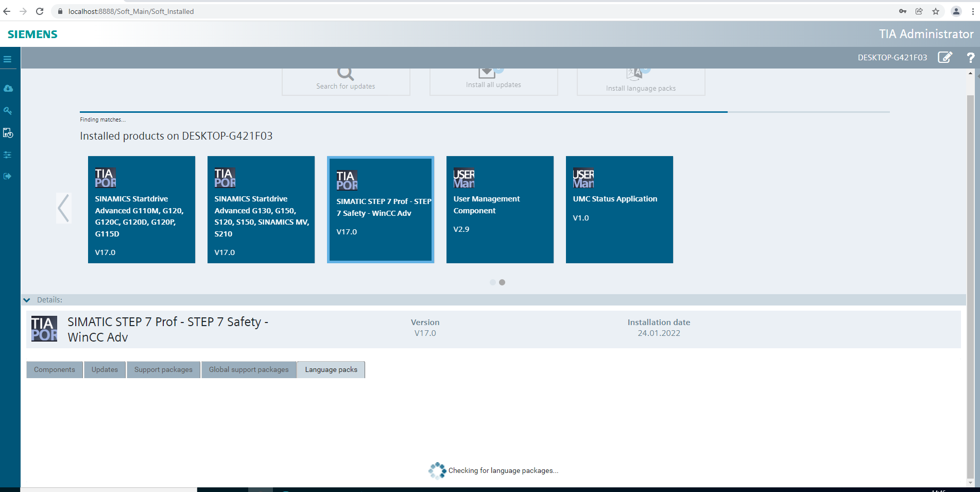980x492 pixels.
Task: Open the license key sidebar icon
Action: point(8,111)
